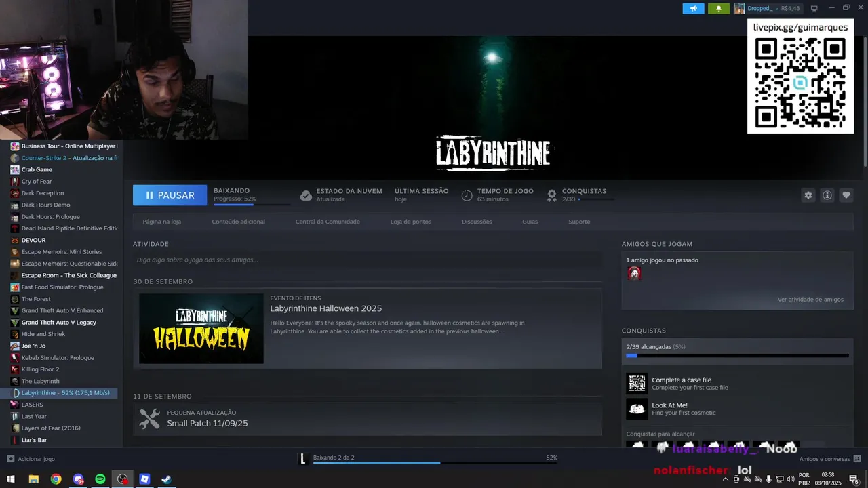Select the Labyrinthine - 52% downloading entry
Image resolution: width=868 pixels, height=488 pixels.
coord(63,393)
